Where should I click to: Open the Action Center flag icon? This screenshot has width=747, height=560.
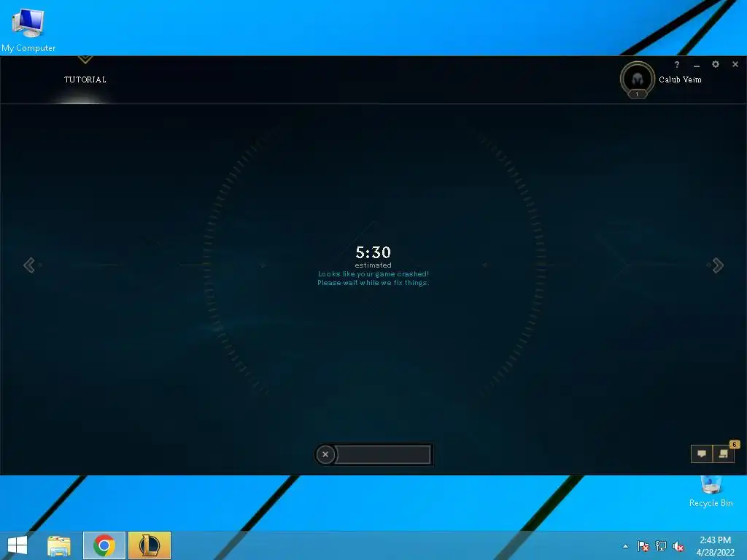point(643,546)
